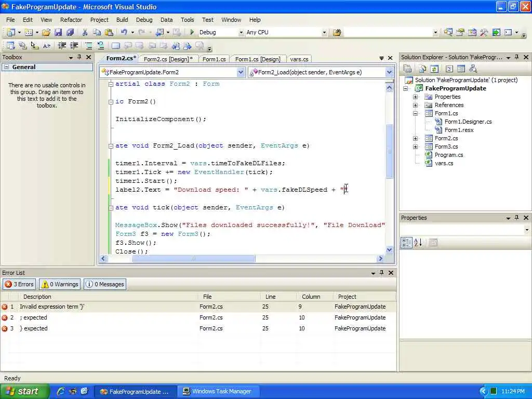Switch to the vars.cs tab
The image size is (532, 399).
(x=299, y=59)
